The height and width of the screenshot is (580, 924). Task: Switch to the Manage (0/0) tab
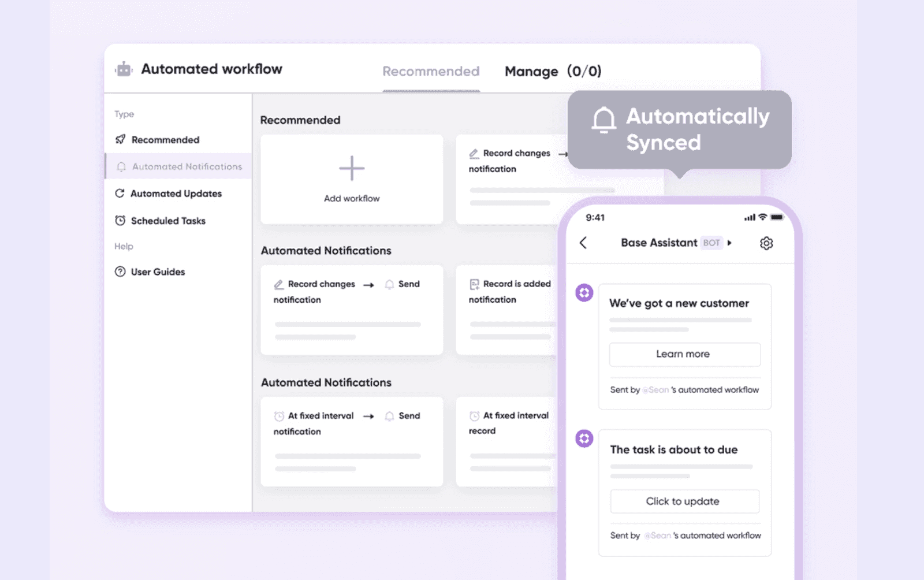[553, 71]
